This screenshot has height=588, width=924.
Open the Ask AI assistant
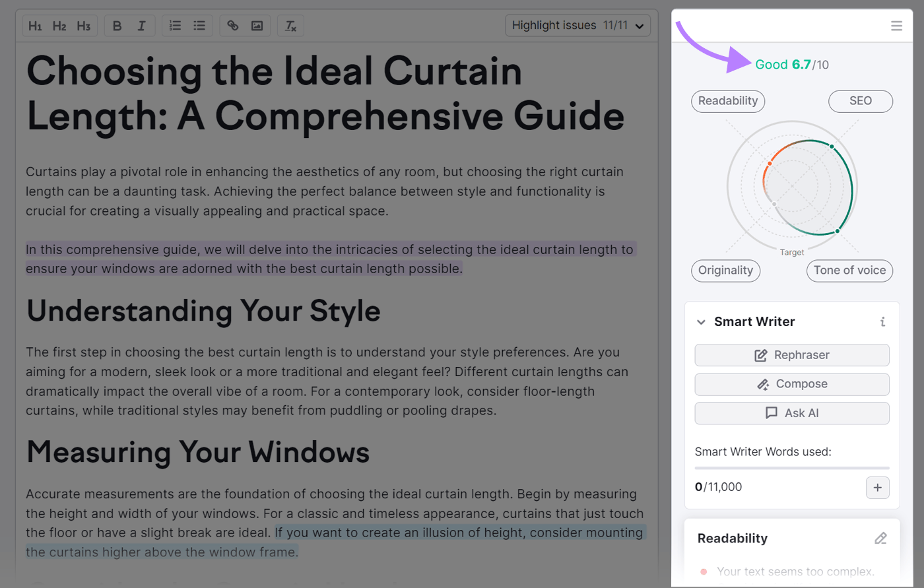[791, 413]
